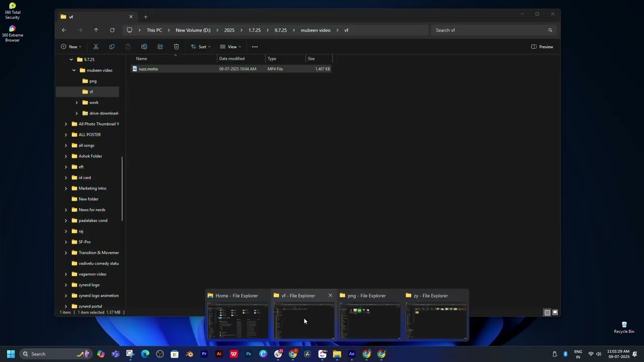Open Blender from the taskbar
Screen dimensions: 644x362
[x=189, y=354]
